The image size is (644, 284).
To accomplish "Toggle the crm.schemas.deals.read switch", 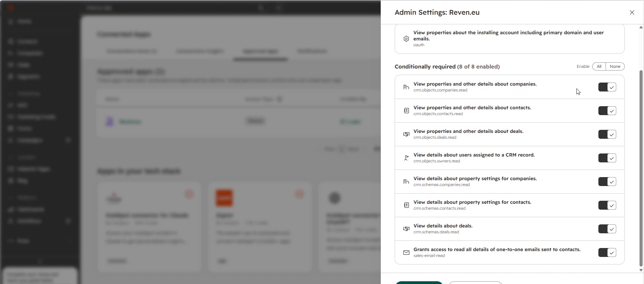I will (607, 229).
